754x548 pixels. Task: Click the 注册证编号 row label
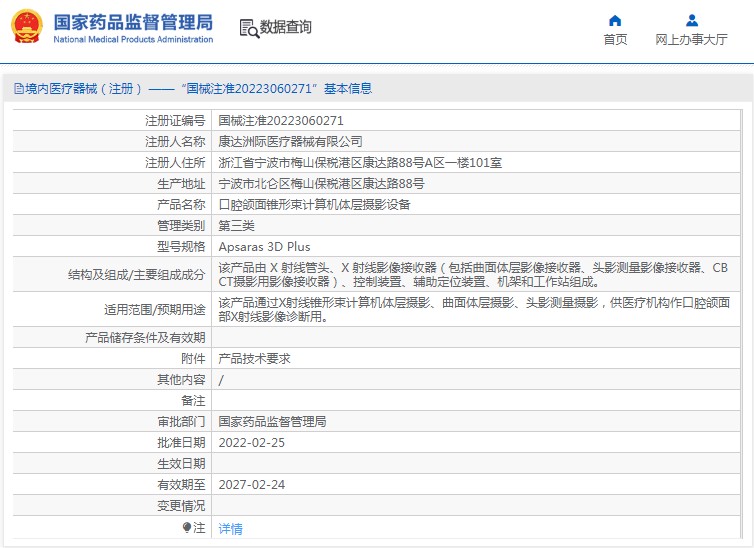coord(175,121)
